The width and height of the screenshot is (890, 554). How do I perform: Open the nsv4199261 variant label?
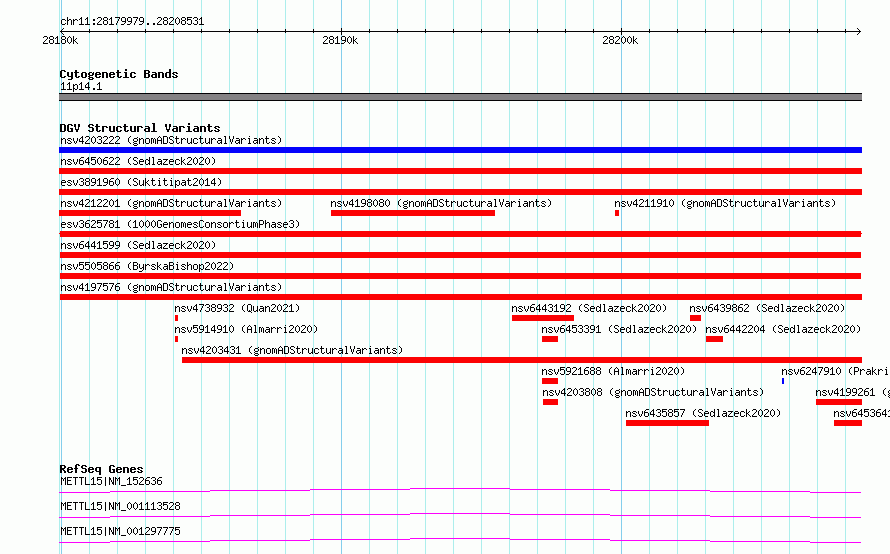(852, 392)
